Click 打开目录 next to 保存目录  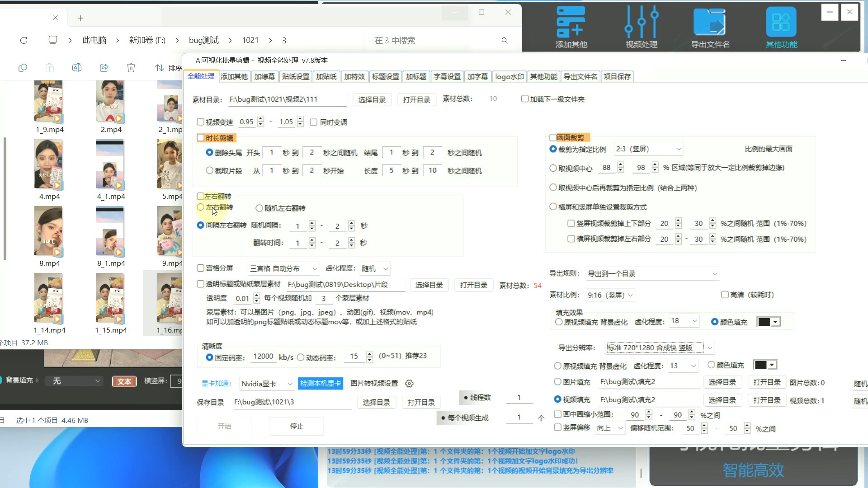(x=421, y=402)
